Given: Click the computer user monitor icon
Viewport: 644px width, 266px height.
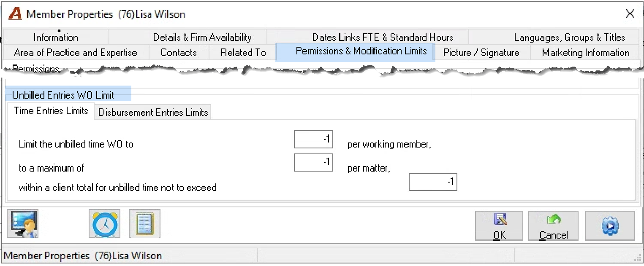Looking at the screenshot, I should pos(22,223).
